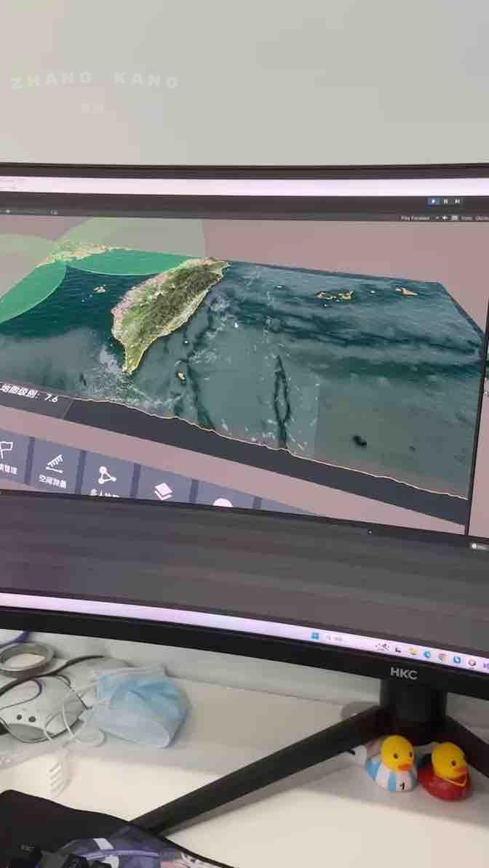Screen dimensions: 489x868
Task: Open the layers stack tool icon
Action: click(162, 491)
